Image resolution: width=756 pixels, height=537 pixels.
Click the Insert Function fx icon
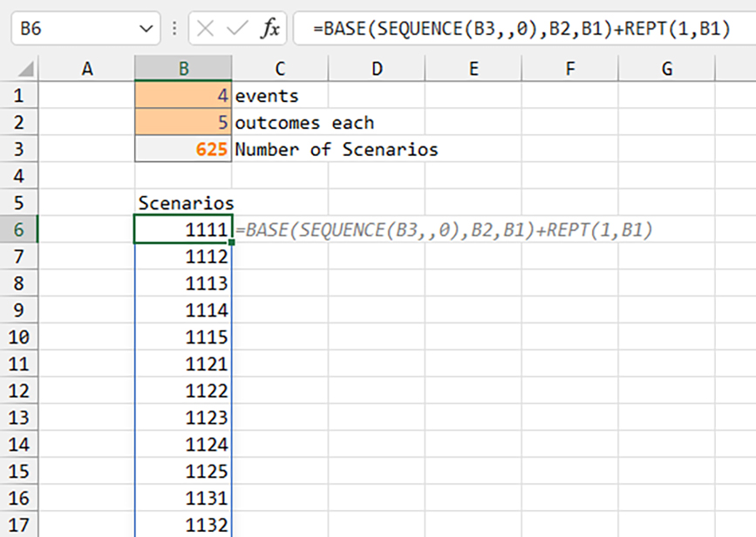click(270, 27)
